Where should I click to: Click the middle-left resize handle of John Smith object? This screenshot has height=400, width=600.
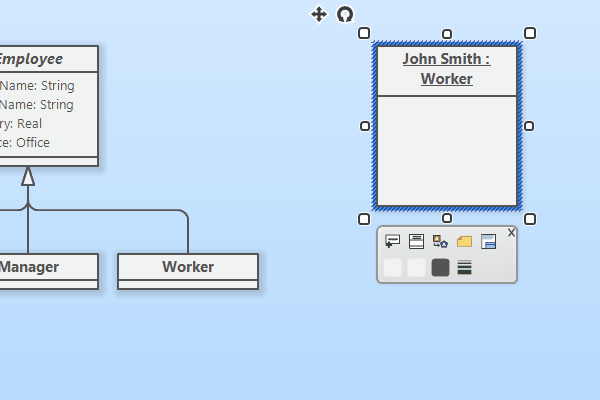click(365, 126)
